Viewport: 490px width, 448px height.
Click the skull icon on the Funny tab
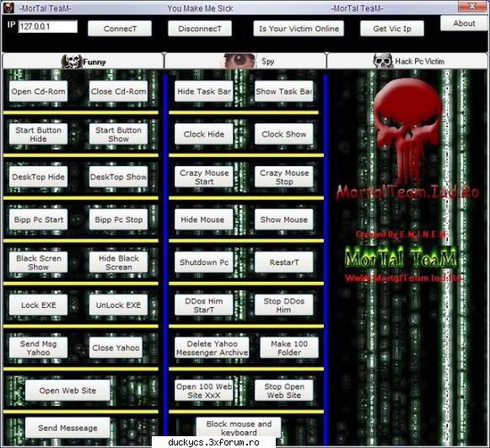click(72, 61)
